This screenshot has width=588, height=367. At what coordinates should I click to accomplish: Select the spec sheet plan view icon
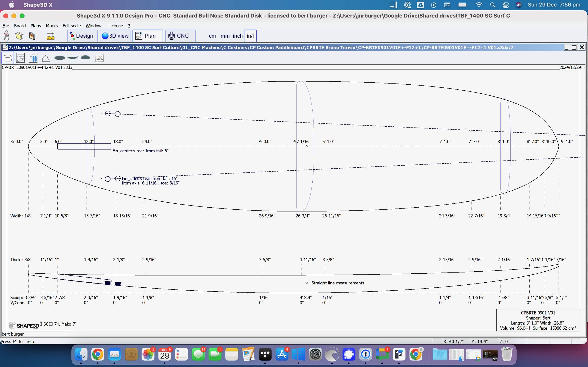20,58
